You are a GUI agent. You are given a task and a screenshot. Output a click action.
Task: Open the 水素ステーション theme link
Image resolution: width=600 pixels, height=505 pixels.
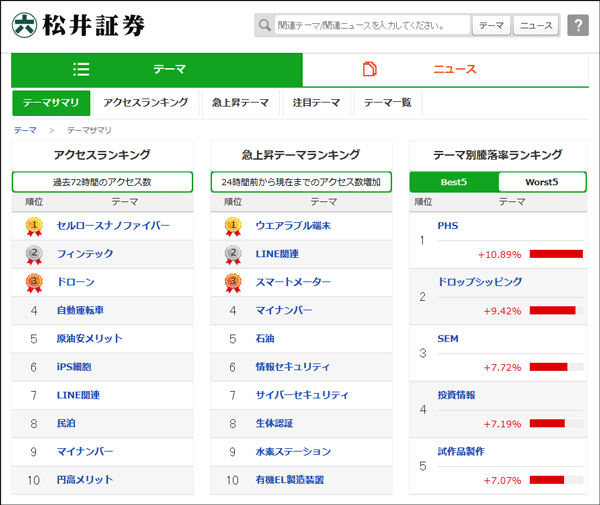pyautogui.click(x=293, y=452)
